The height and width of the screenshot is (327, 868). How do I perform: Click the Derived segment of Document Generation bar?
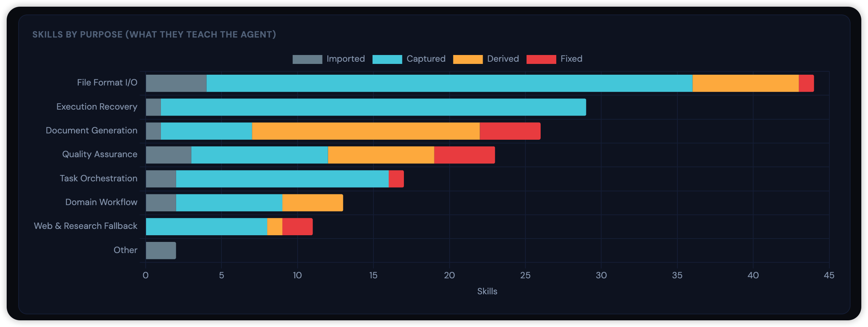[x=366, y=131]
